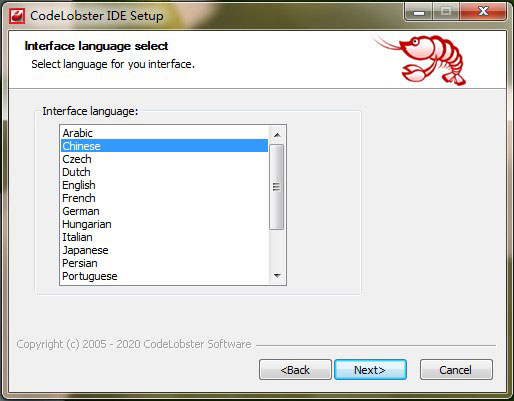The width and height of the screenshot is (514, 401).
Task: Choose Dutch from the language list
Action: (164, 172)
